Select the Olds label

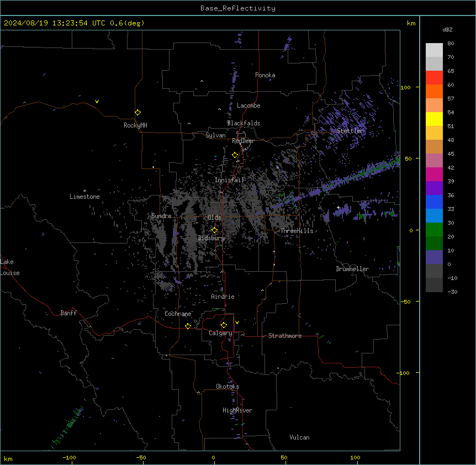(214, 218)
